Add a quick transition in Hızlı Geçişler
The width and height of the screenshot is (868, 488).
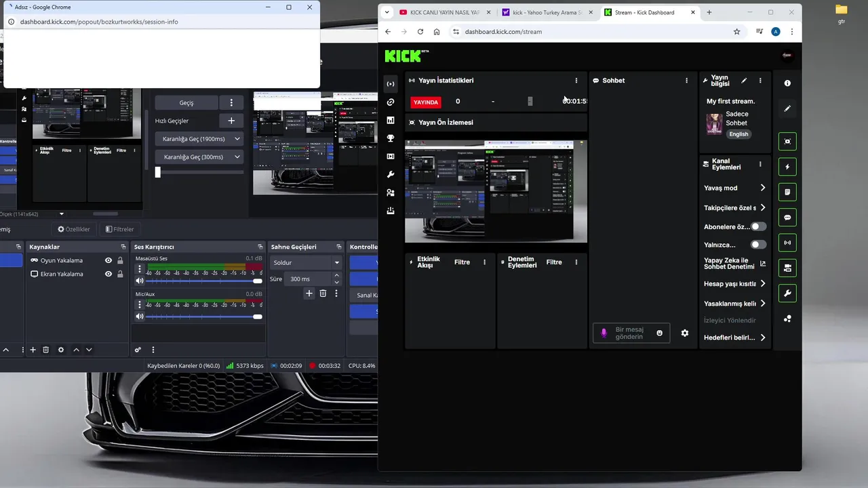231,121
